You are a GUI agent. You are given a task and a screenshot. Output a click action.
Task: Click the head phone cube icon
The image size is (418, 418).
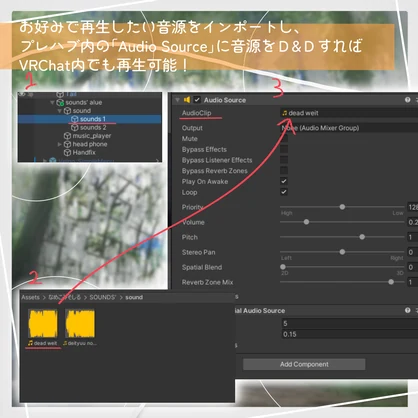coord(67,144)
